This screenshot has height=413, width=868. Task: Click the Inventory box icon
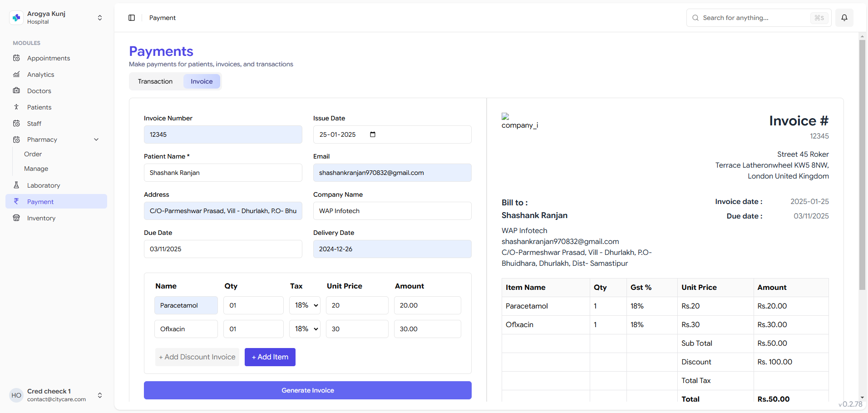[x=17, y=218]
